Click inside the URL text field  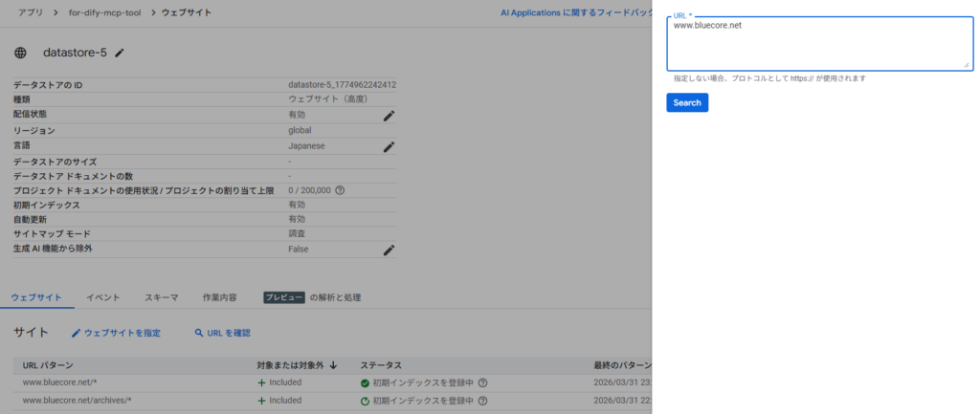pos(819,44)
